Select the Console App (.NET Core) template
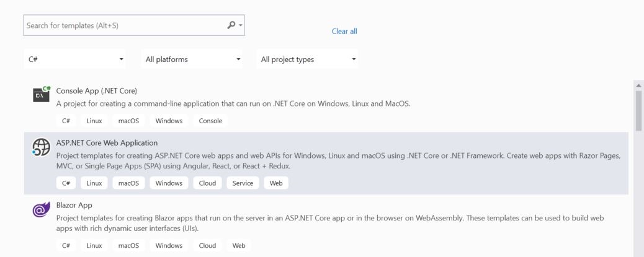 pyautogui.click(x=97, y=90)
